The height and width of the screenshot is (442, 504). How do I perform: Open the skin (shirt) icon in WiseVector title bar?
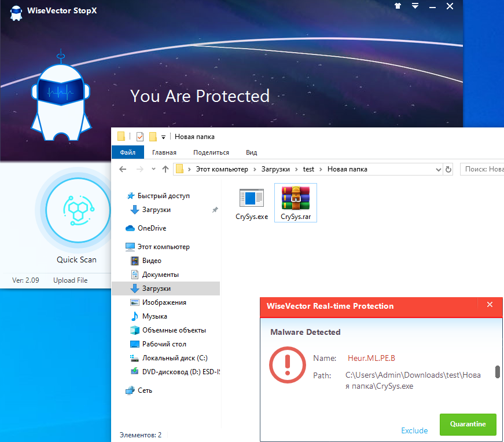[x=398, y=6]
